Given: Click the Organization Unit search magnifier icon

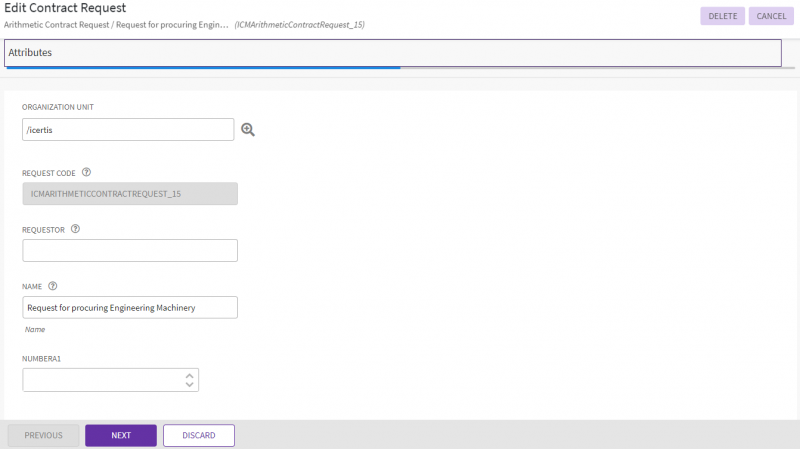Looking at the screenshot, I should (248, 129).
